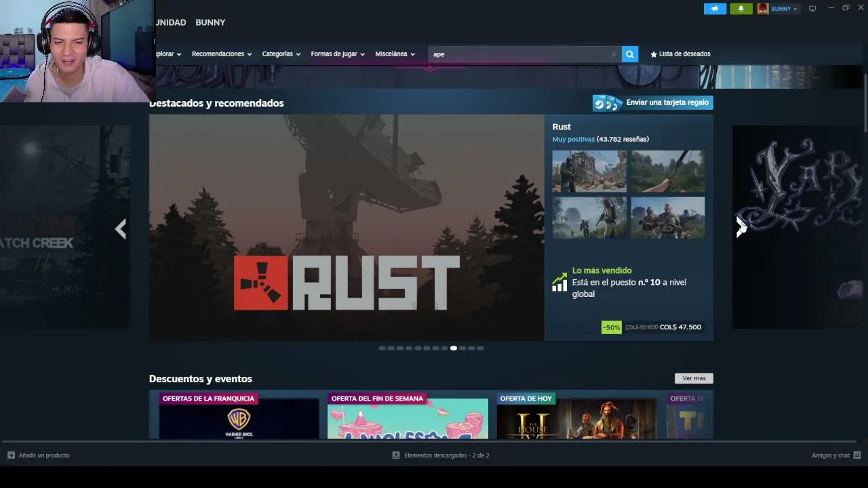Viewport: 868px width, 488px height.
Task: View the Rust soldier-in-field screenshot
Action: point(589,218)
